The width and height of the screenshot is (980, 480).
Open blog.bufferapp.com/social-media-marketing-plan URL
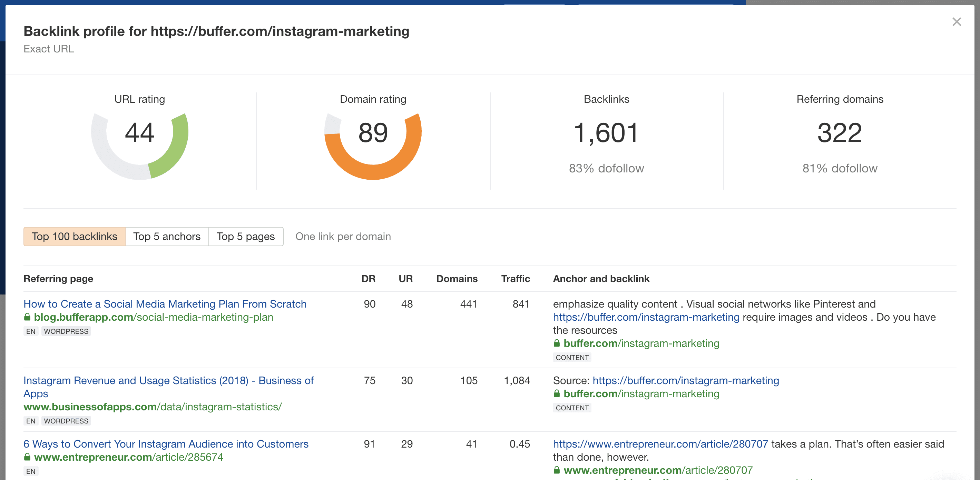(153, 317)
